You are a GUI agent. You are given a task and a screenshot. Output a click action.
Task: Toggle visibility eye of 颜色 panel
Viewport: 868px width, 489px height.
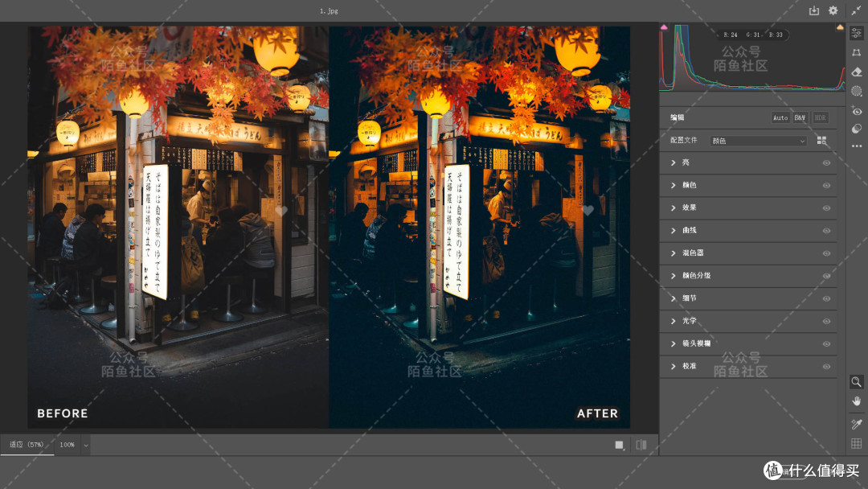[826, 186]
